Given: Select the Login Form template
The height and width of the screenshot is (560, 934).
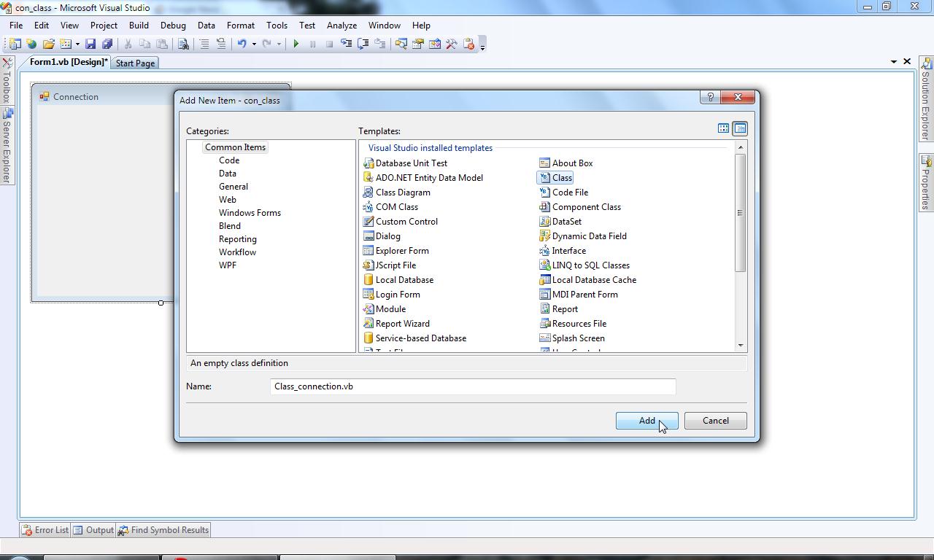Looking at the screenshot, I should point(392,295).
